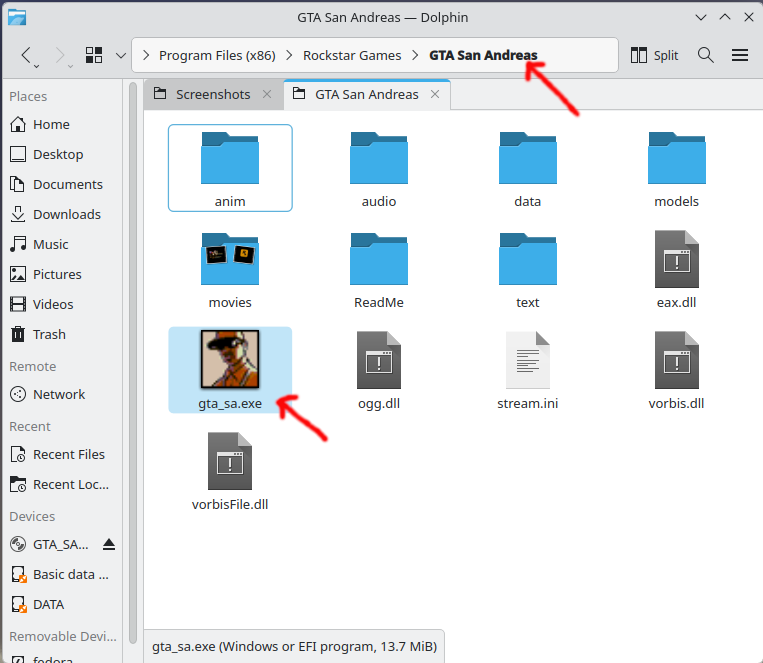Image resolution: width=763 pixels, height=663 pixels.
Task: Expand breadcrumb arrow before Rockstar Games
Action: [x=290, y=55]
